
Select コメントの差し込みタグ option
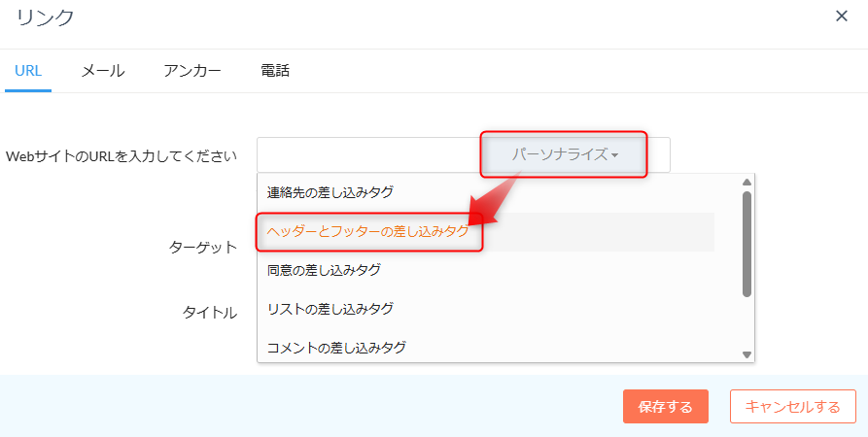(336, 347)
